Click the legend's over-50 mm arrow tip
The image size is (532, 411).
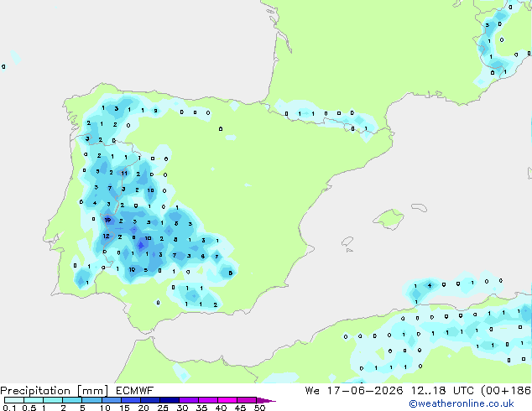266,400
